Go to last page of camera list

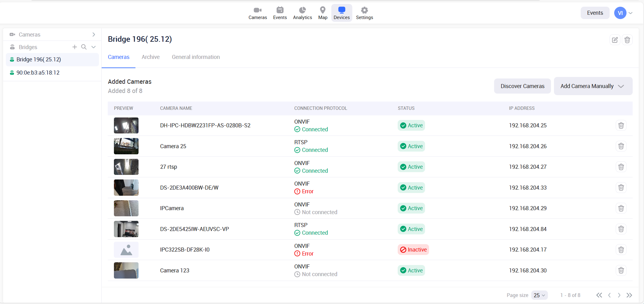tap(629, 295)
